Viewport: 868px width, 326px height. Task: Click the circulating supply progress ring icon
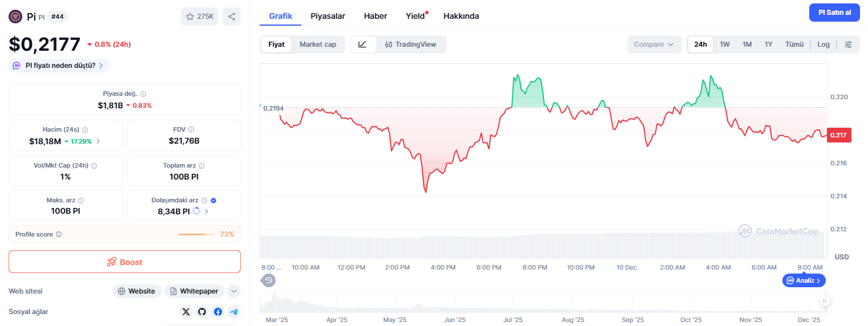[196, 211]
